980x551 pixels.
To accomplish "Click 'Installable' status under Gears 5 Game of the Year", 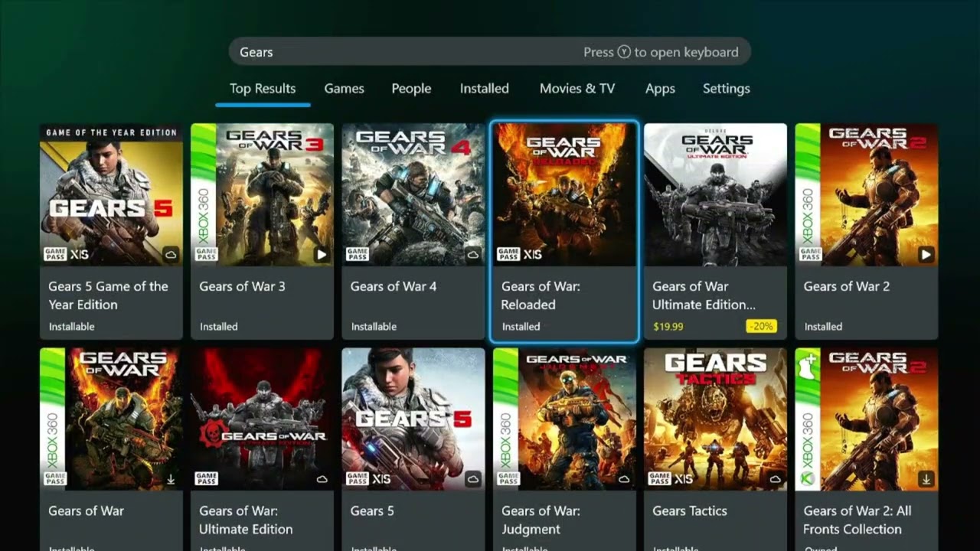I will [x=72, y=326].
